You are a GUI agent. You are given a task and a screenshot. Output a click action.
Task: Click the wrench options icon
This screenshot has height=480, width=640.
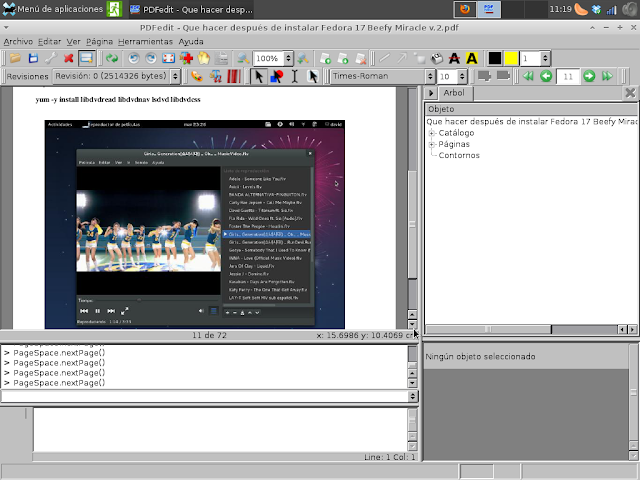click(51, 58)
